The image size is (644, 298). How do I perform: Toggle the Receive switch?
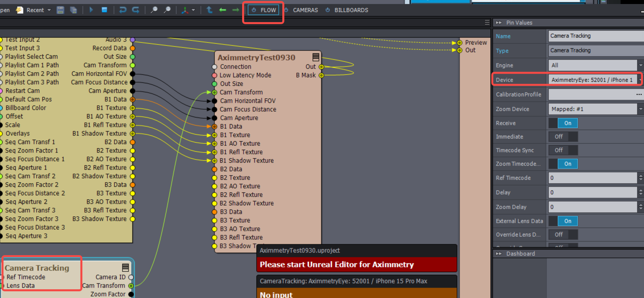(563, 123)
